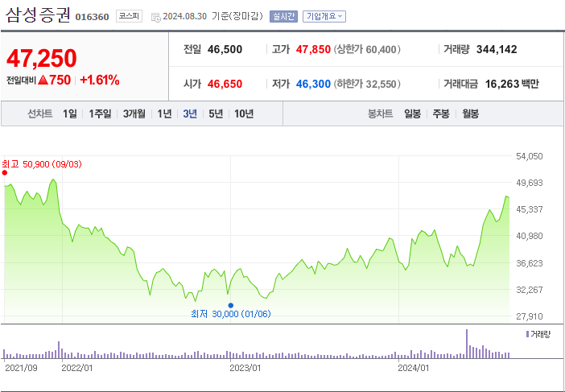Click the 54,050 y-axis label
The width and height of the screenshot is (565, 392).
click(530, 156)
